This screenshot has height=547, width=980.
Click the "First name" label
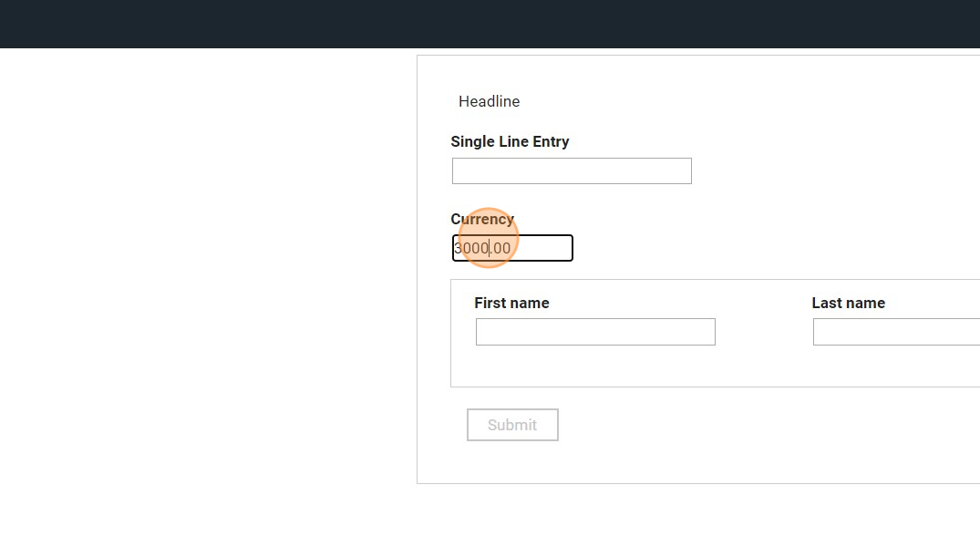511,304
